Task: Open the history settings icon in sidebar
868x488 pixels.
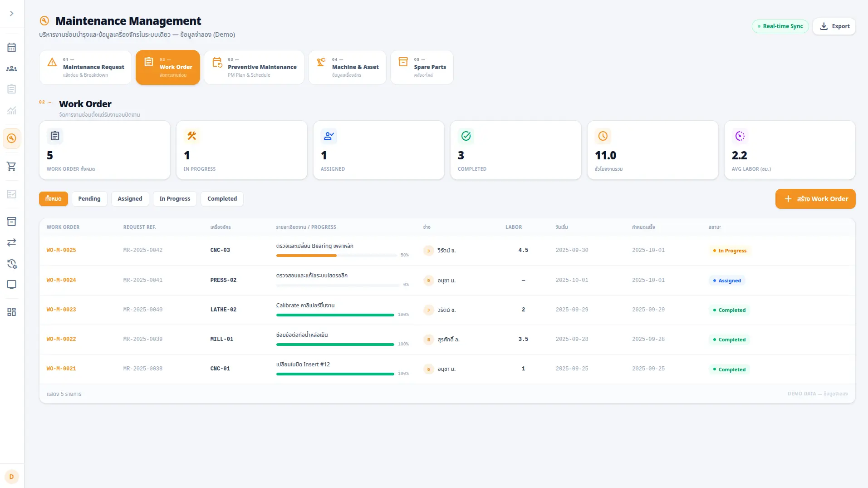Action: click(x=12, y=264)
